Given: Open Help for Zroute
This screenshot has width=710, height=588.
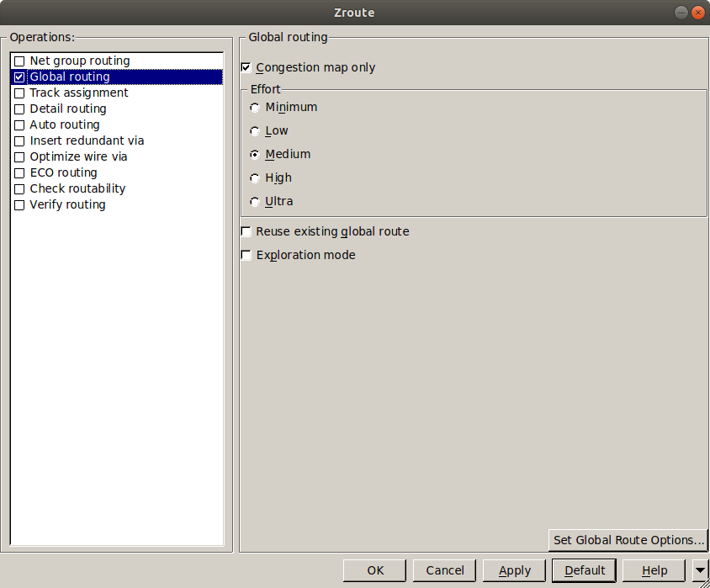Looking at the screenshot, I should 654,570.
